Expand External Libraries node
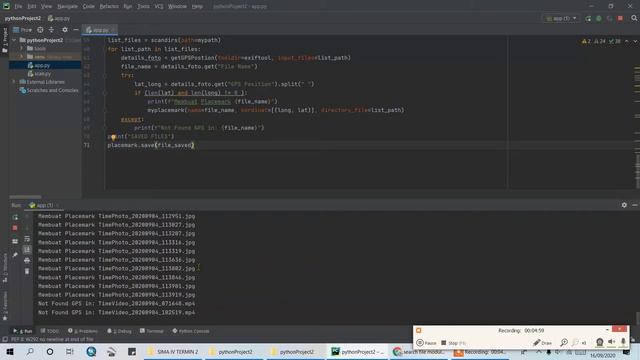Image resolution: width=640 pixels, height=360 pixels. coord(14,82)
